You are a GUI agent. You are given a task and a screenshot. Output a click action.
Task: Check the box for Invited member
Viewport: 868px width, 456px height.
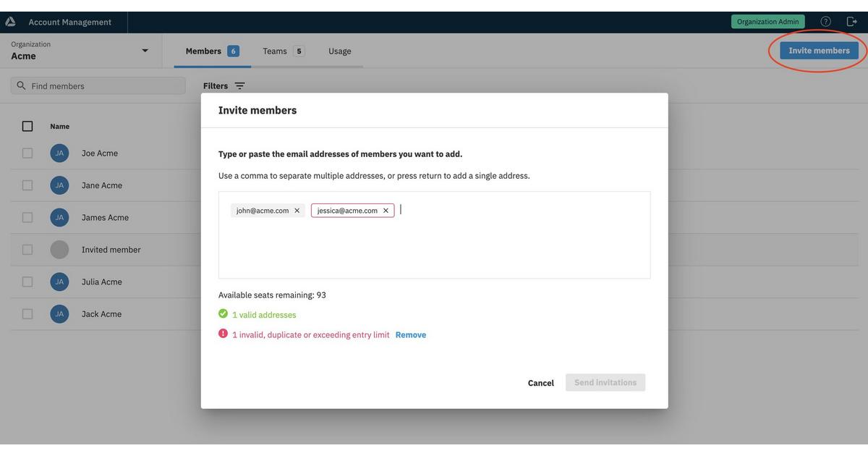click(x=27, y=250)
